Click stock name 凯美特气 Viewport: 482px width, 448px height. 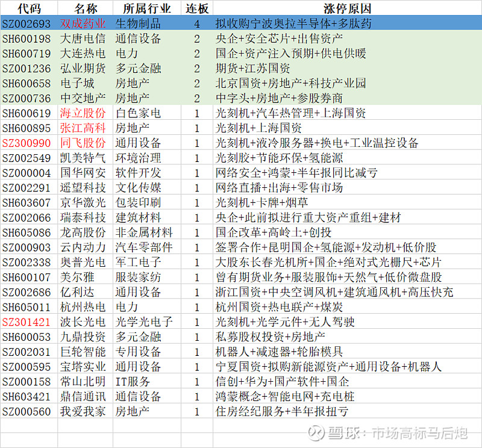pos(83,158)
